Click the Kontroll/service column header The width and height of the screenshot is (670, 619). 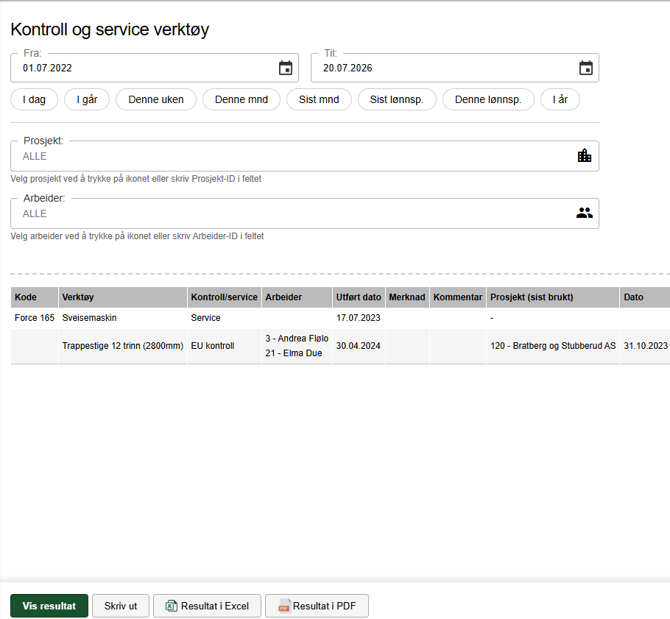coord(224,297)
